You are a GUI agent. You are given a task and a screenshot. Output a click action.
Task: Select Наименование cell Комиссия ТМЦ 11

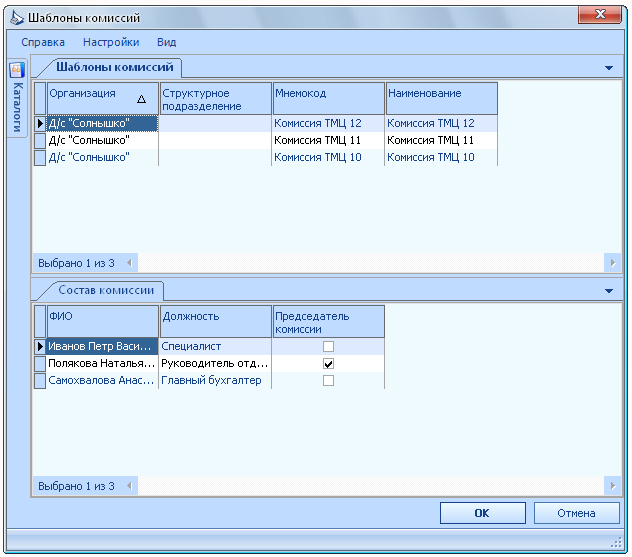tap(441, 140)
